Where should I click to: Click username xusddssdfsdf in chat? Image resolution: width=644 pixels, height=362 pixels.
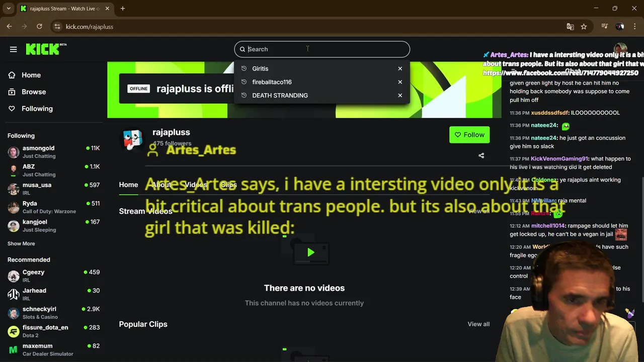click(549, 113)
